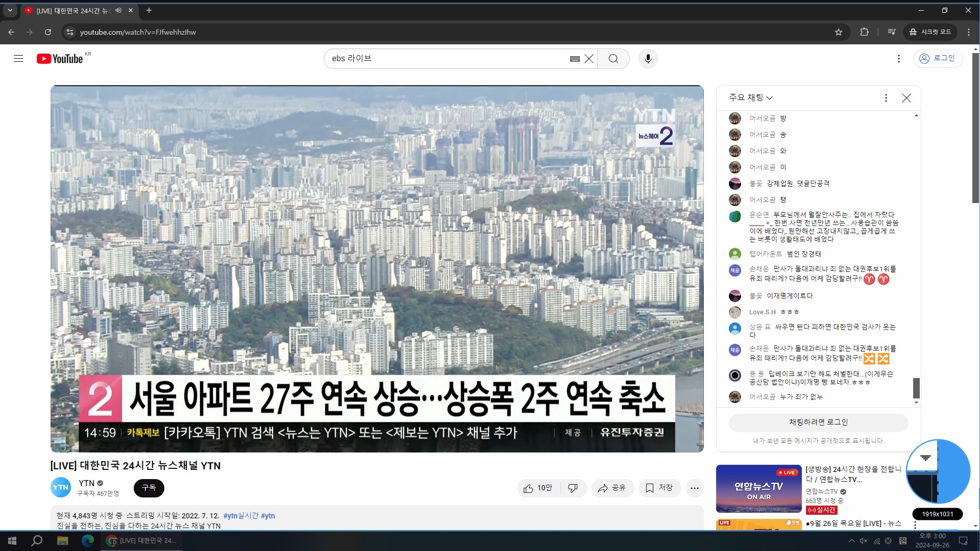Open YouTube settings three-dot menu near login
This screenshot has width=980, height=551.
(x=899, y=59)
